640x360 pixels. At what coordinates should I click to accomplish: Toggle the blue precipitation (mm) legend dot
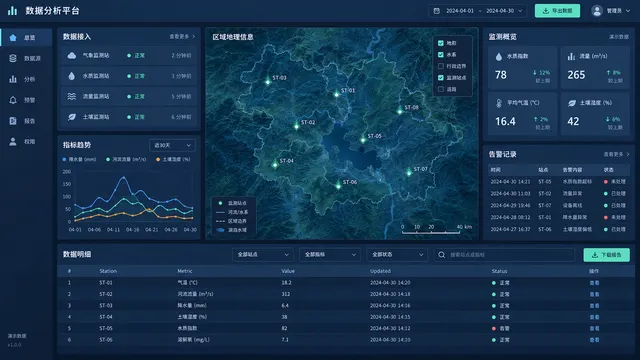pyautogui.click(x=64, y=160)
